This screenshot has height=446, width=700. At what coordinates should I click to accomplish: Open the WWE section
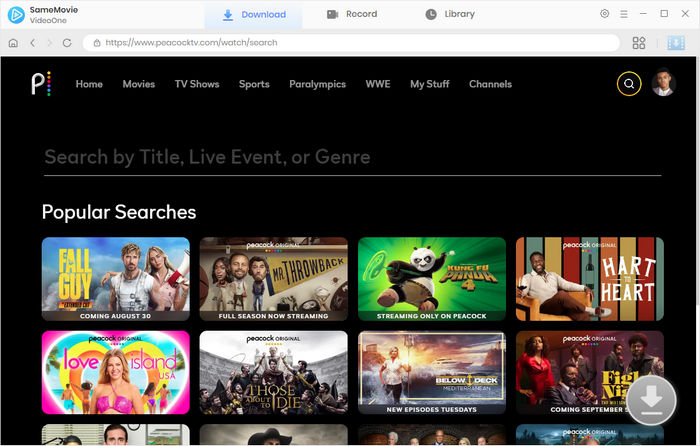point(378,84)
